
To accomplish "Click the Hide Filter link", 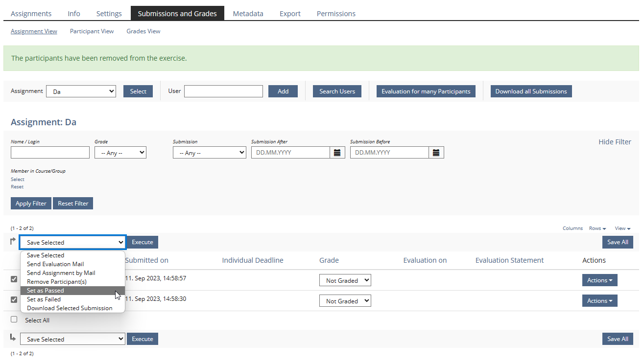I will 615,142.
